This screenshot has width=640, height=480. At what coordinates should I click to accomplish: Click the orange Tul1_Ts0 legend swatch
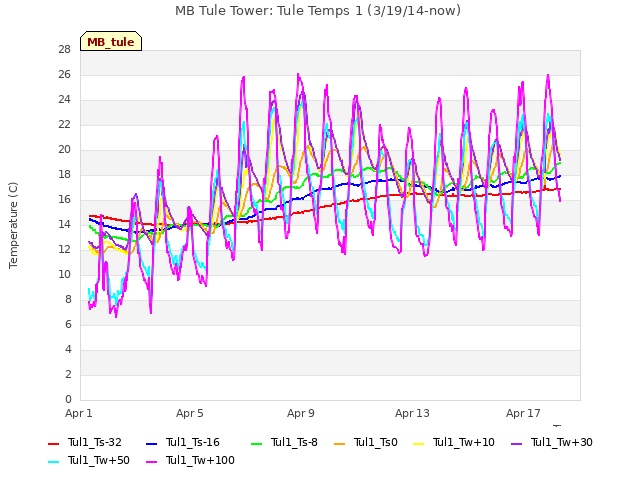(x=340, y=443)
